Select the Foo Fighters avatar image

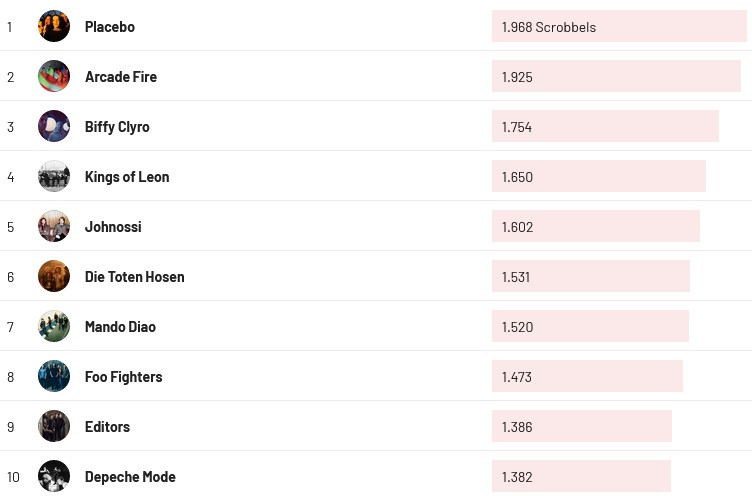(54, 376)
